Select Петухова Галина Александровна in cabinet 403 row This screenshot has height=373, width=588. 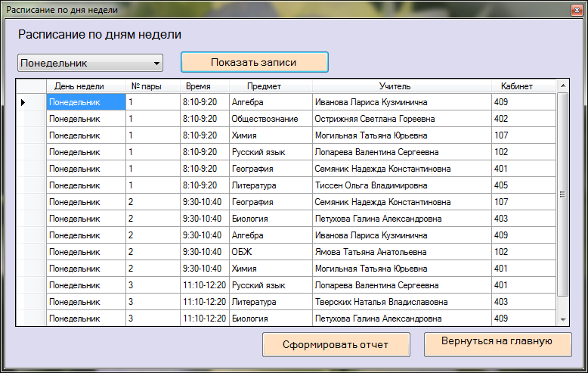401,219
